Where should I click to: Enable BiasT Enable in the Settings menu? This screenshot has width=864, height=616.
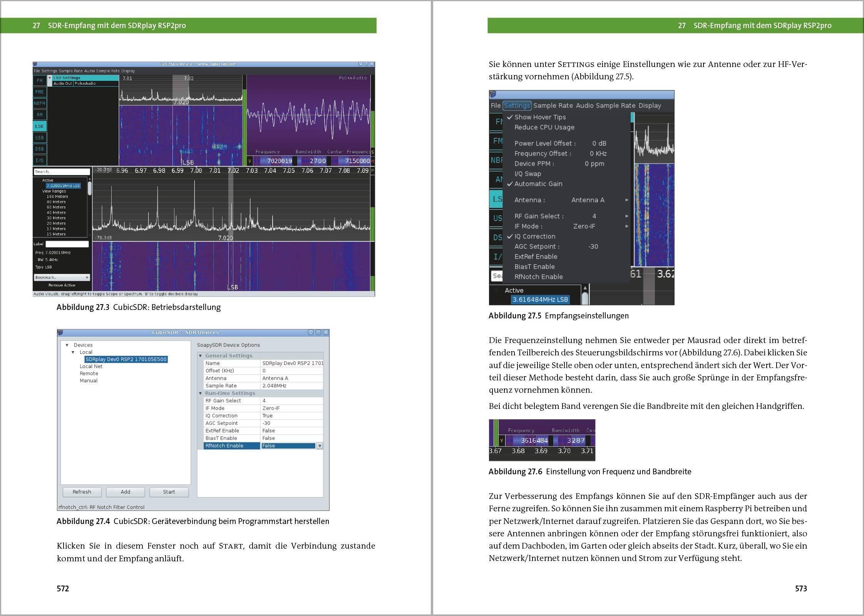tap(534, 266)
